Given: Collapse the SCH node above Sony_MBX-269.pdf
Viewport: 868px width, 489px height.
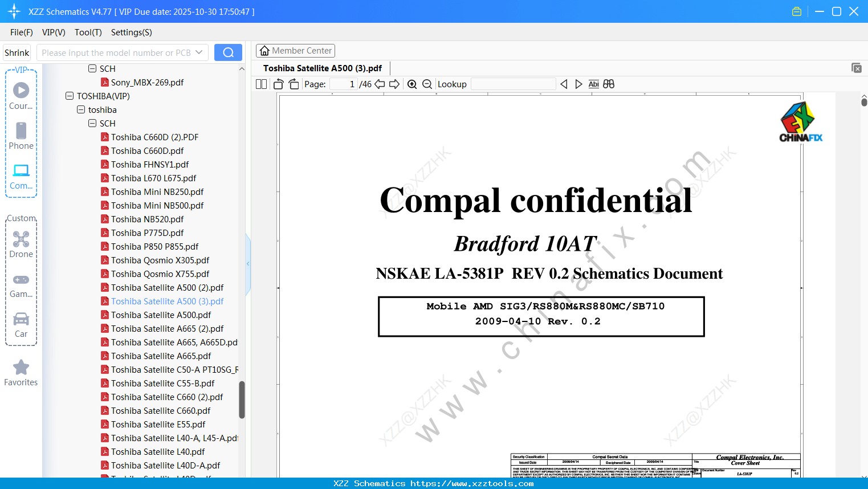Looking at the screenshot, I should coord(92,68).
